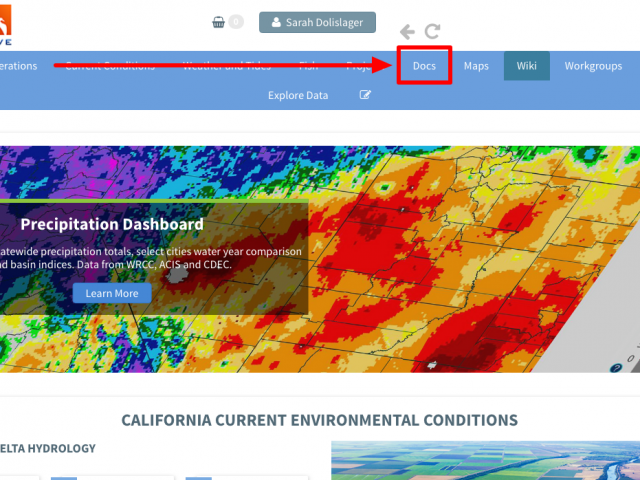Click the orange site logo

(x=8, y=25)
